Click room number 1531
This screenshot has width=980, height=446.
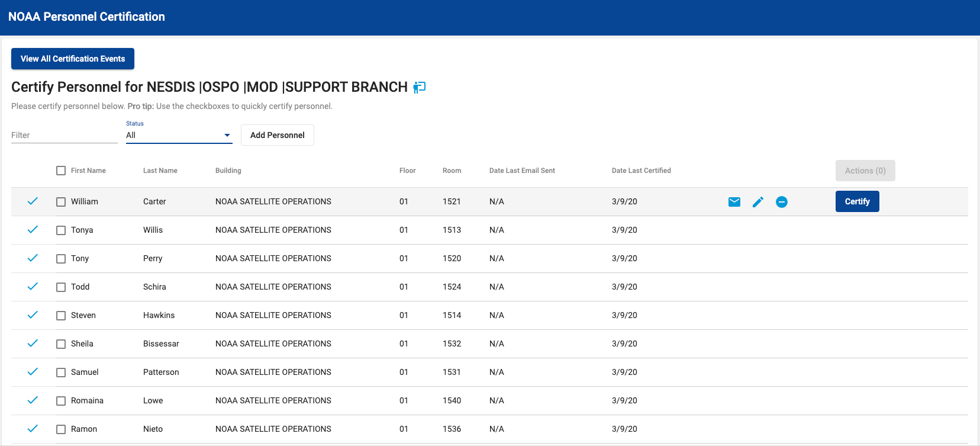[x=452, y=372]
